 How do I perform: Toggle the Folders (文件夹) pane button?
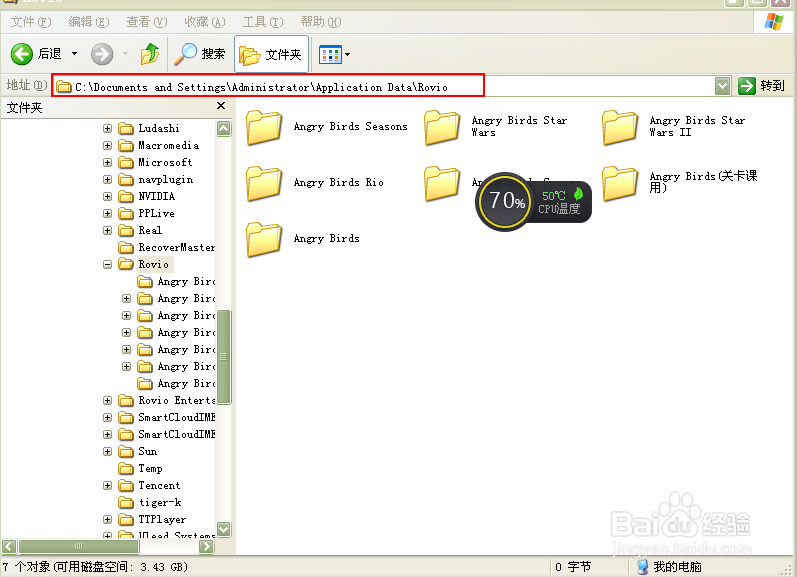click(x=271, y=54)
